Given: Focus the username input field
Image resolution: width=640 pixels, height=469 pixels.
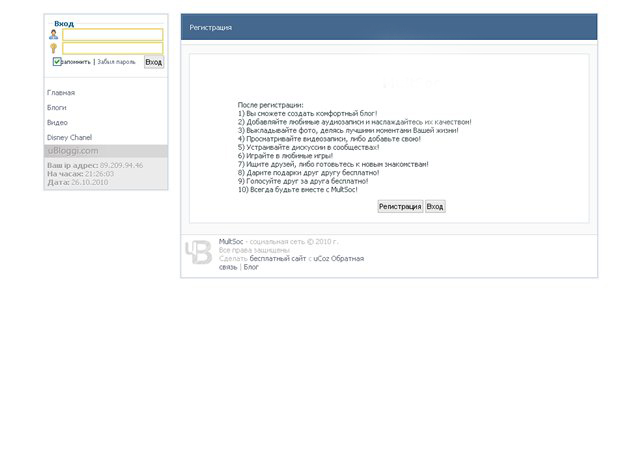Looking at the screenshot, I should tap(112, 35).
